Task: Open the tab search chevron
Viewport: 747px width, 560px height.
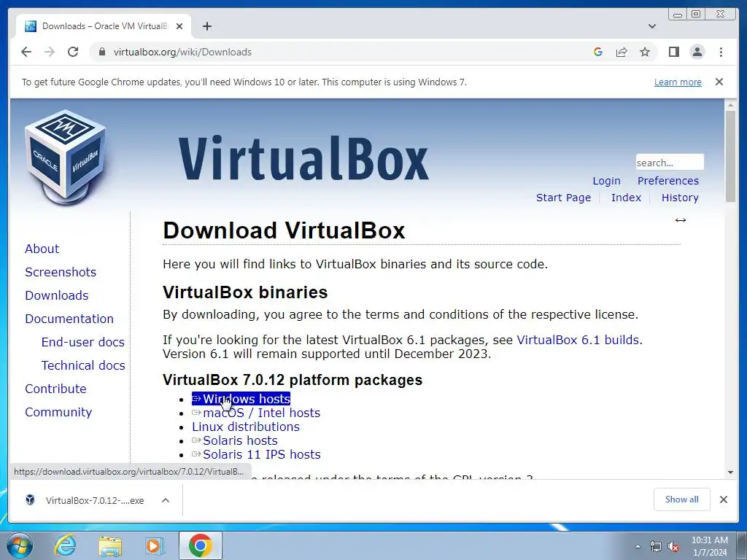Action: coord(652,26)
